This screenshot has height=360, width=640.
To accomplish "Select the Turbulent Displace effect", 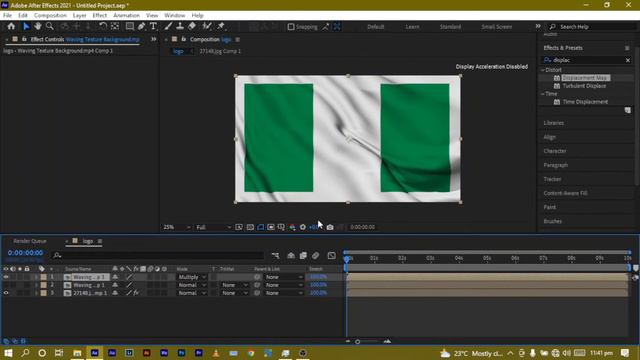I will tap(584, 86).
